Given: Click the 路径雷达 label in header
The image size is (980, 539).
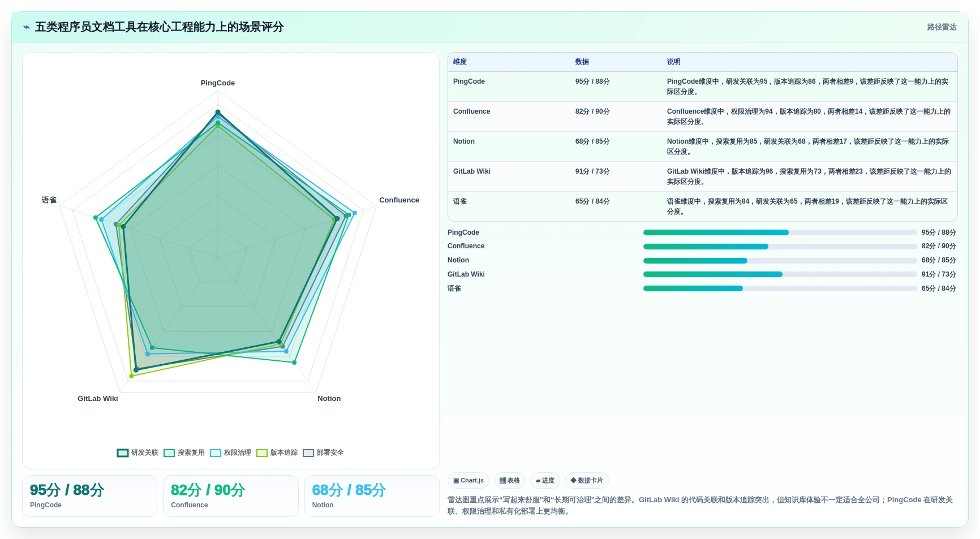Looking at the screenshot, I should [x=942, y=27].
